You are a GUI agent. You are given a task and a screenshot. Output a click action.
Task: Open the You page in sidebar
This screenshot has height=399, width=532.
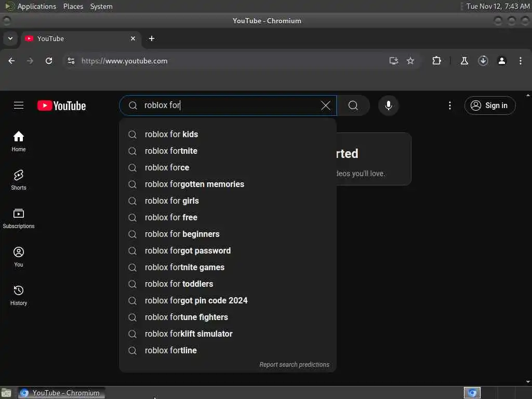pos(19,257)
